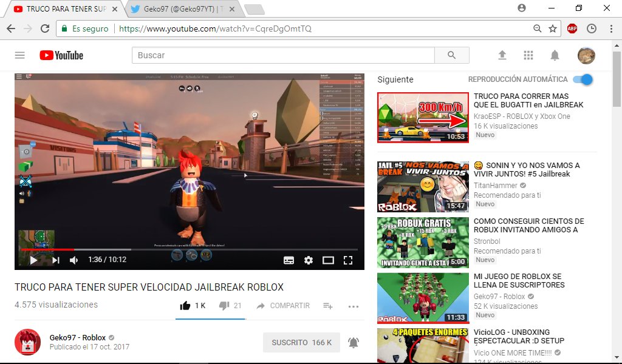Open the Geko97 - Roblox channel name
Viewport: 622px width, 364px height.
tap(78, 337)
